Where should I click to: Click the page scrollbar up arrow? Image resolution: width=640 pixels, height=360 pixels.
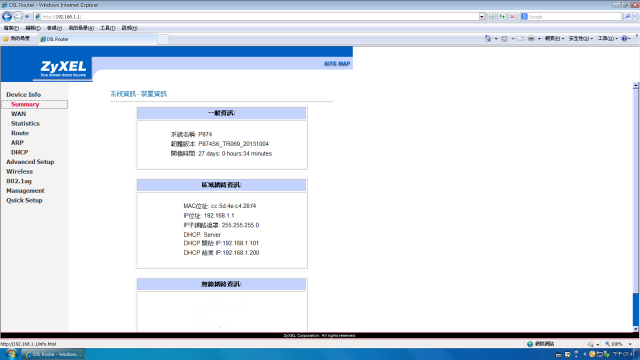coord(636,86)
